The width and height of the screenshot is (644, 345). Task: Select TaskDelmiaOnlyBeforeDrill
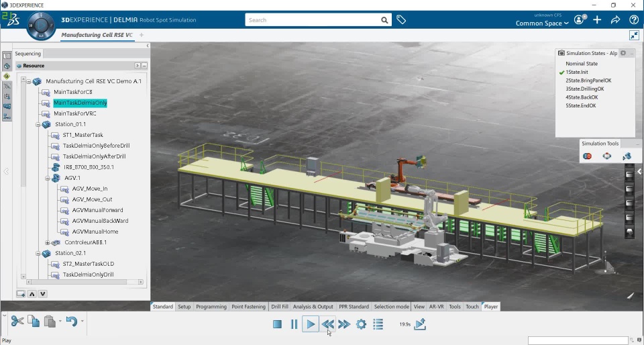(96, 146)
